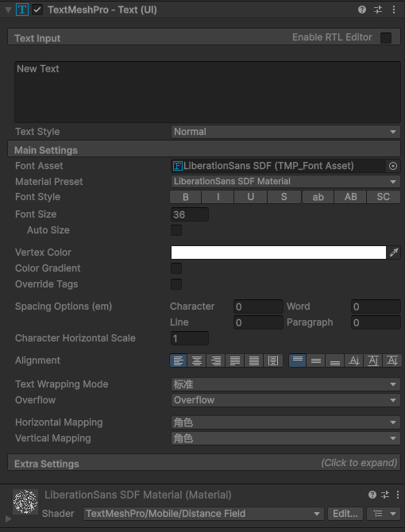
Task: Enable the RTL Editor checkbox
Action: tap(386, 37)
